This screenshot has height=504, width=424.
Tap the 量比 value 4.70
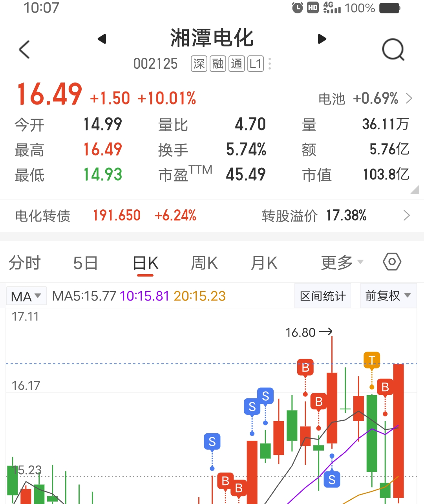(250, 125)
